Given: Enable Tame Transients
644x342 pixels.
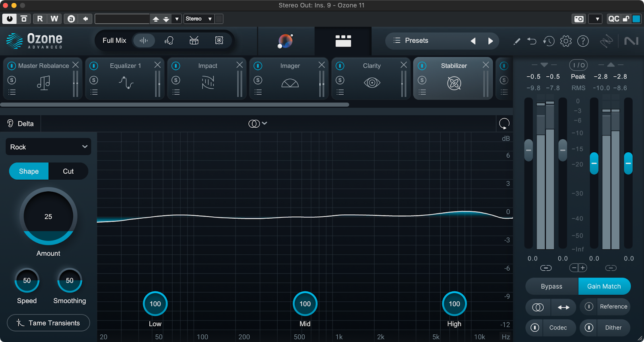Looking at the screenshot, I should click(x=48, y=323).
